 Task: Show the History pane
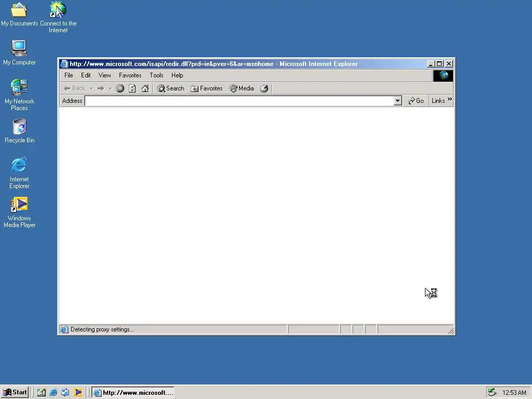pos(264,88)
